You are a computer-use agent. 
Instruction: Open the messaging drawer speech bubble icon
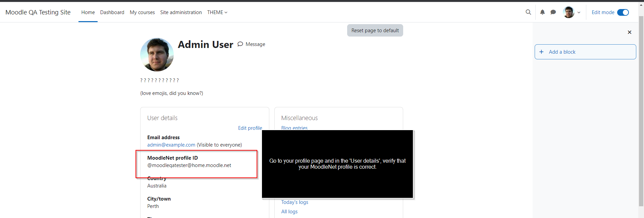[x=553, y=12]
